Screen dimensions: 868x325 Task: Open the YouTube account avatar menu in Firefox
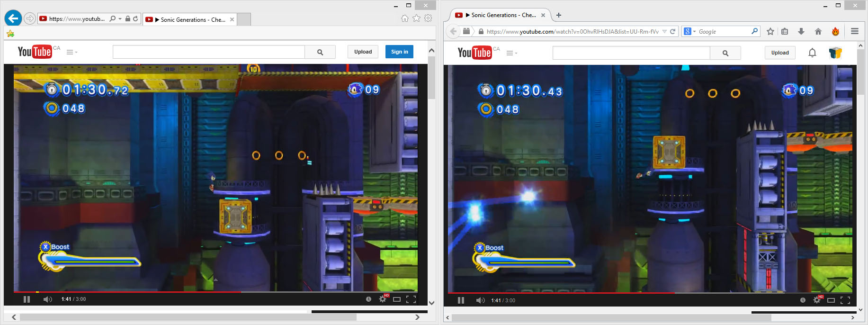(835, 53)
